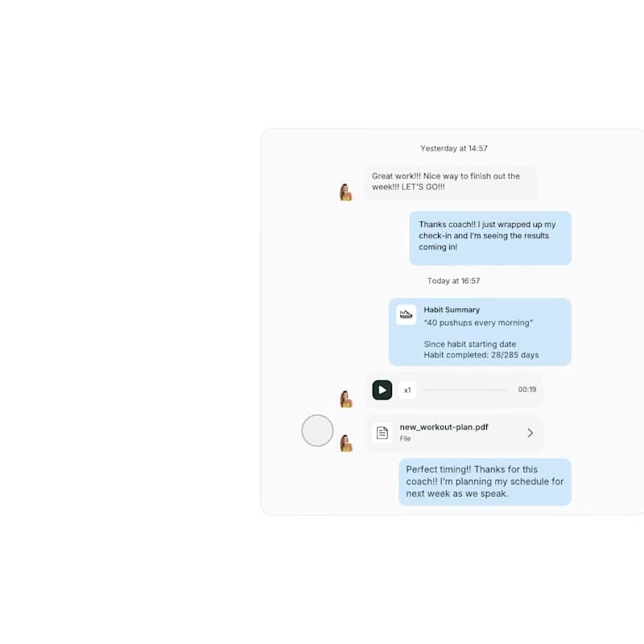Play the coach's voice message
644x644 pixels.
382,390
